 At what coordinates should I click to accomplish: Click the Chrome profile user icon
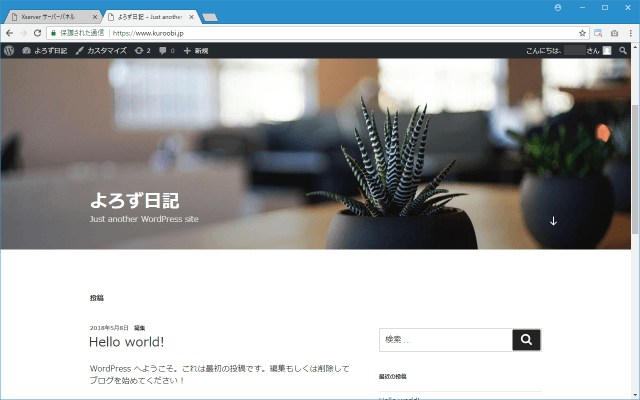pos(558,7)
